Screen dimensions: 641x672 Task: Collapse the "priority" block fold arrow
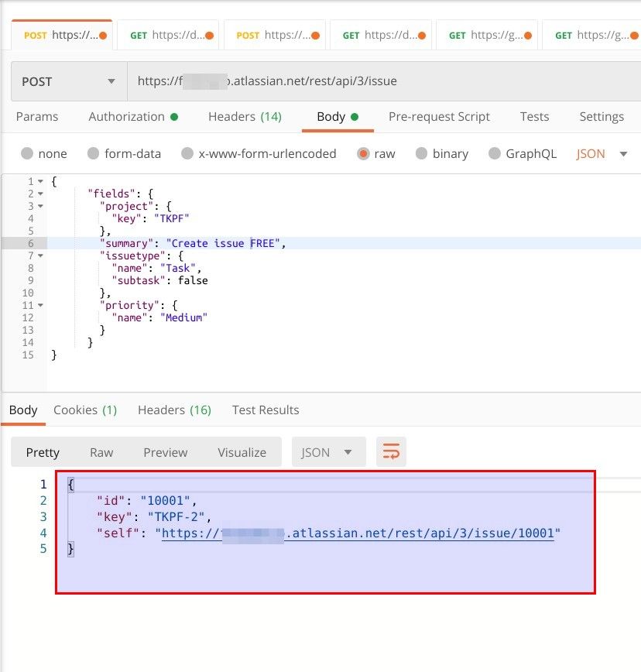click(40, 306)
